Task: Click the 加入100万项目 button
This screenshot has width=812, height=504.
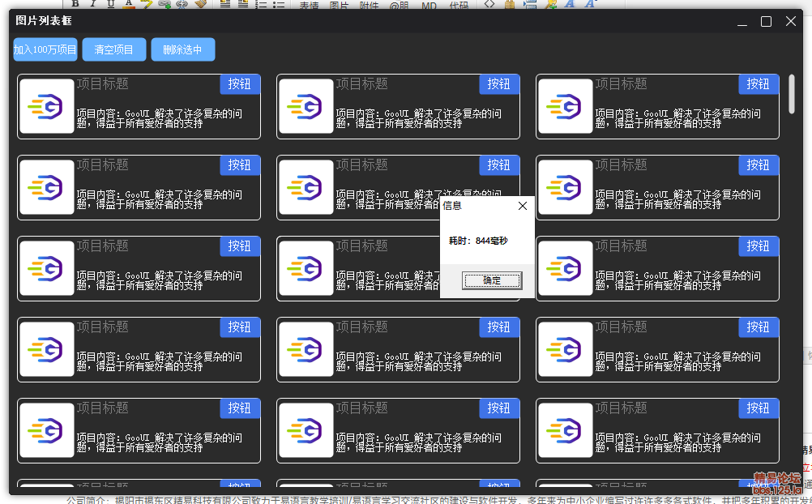Action: (45, 49)
